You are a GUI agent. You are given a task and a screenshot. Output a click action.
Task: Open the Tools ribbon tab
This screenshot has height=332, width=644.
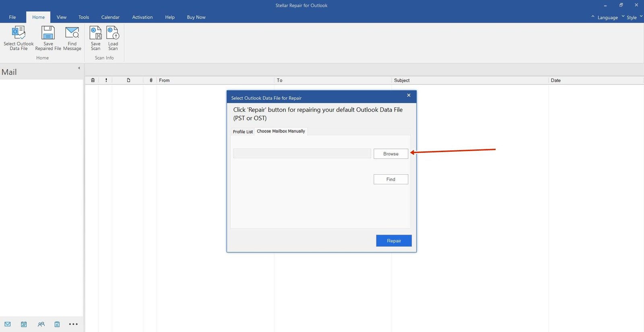[84, 17]
